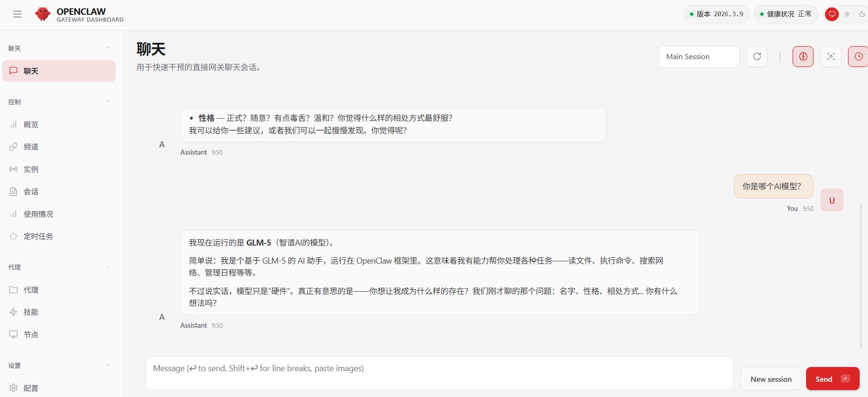Select the system monitor theme icon
Screen dimensions: 868x397
tap(831, 14)
